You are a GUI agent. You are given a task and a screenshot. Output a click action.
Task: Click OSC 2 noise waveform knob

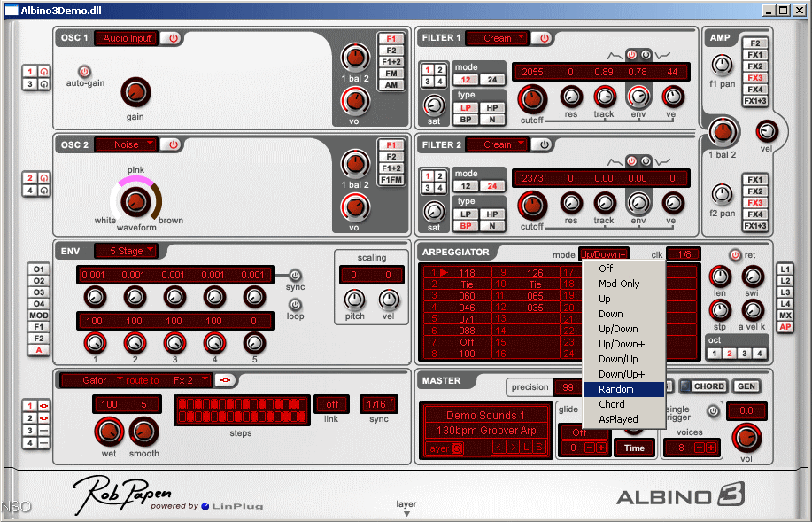[135, 201]
